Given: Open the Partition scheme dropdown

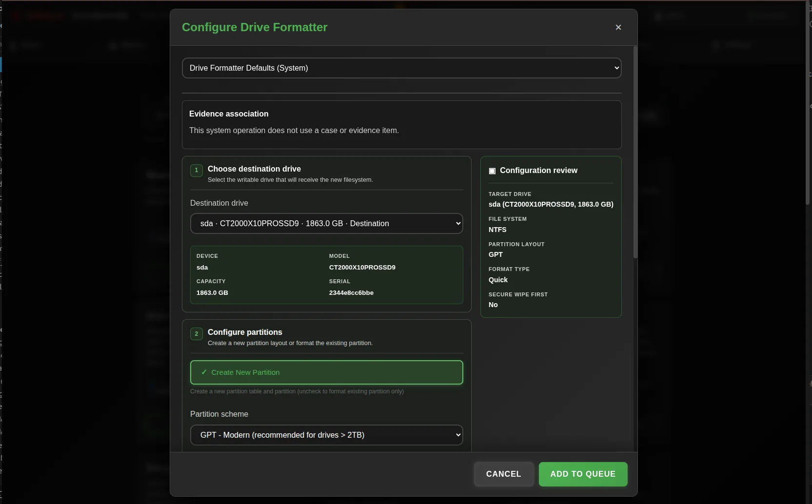Looking at the screenshot, I should 326,435.
